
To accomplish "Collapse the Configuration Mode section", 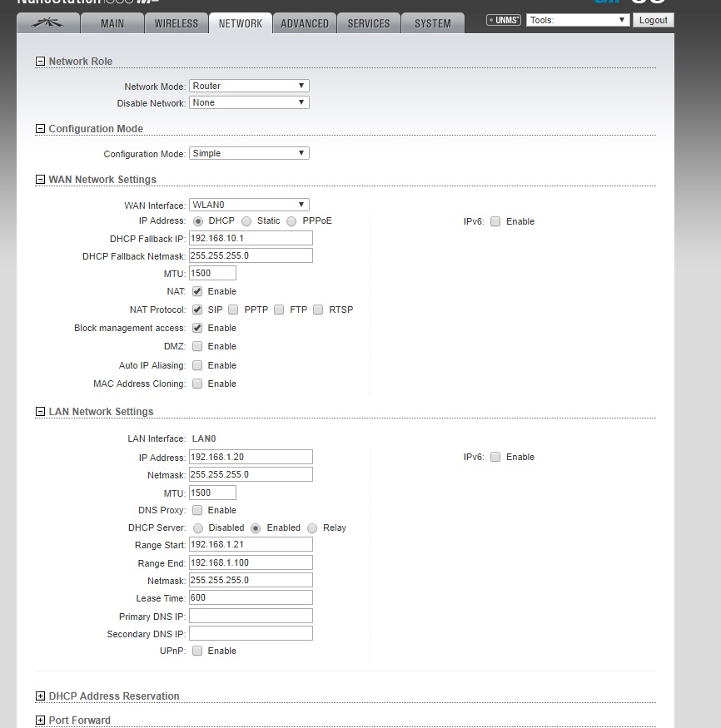I will [41, 129].
